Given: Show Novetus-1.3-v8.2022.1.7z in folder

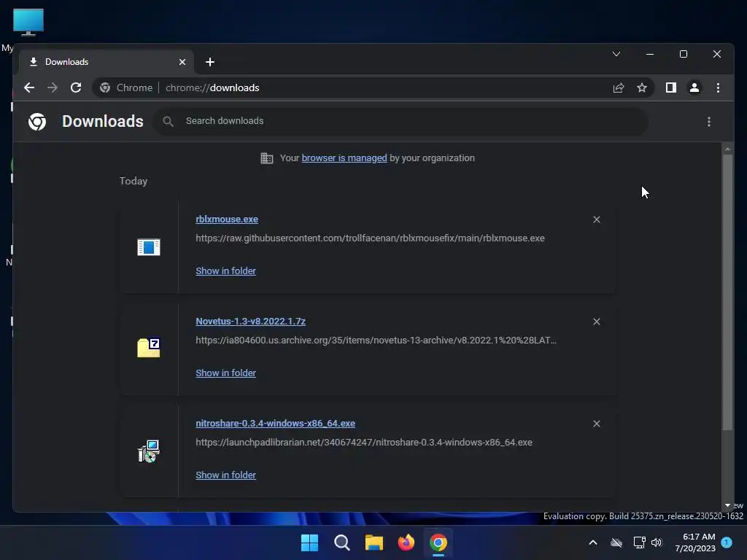Looking at the screenshot, I should [226, 373].
